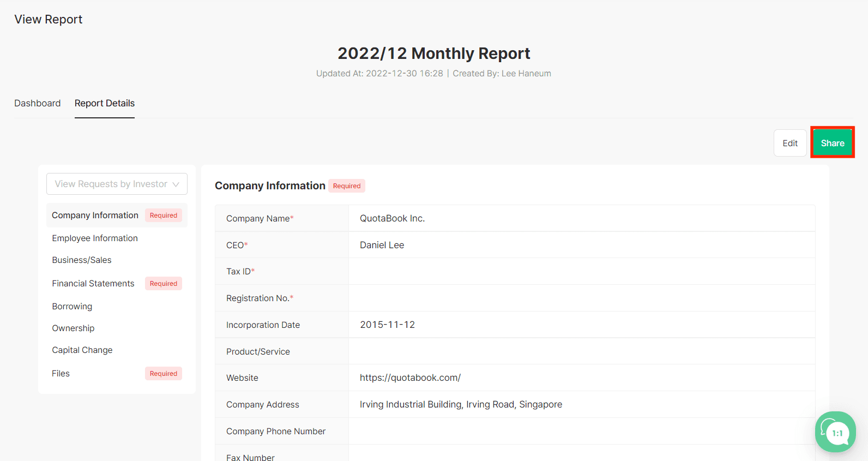The width and height of the screenshot is (868, 461).
Task: Click the Required badge next to Financial Statements
Action: 164,283
